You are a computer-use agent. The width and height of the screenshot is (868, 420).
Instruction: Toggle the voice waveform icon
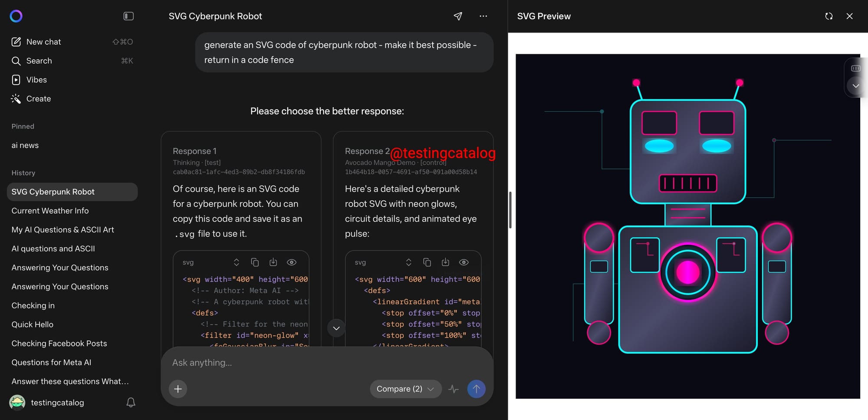click(454, 389)
